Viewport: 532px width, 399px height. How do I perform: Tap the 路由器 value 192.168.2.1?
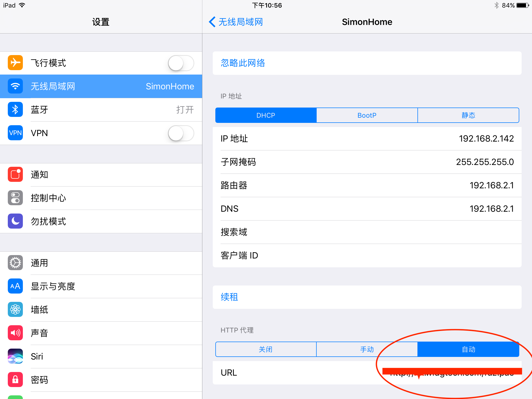coord(491,185)
